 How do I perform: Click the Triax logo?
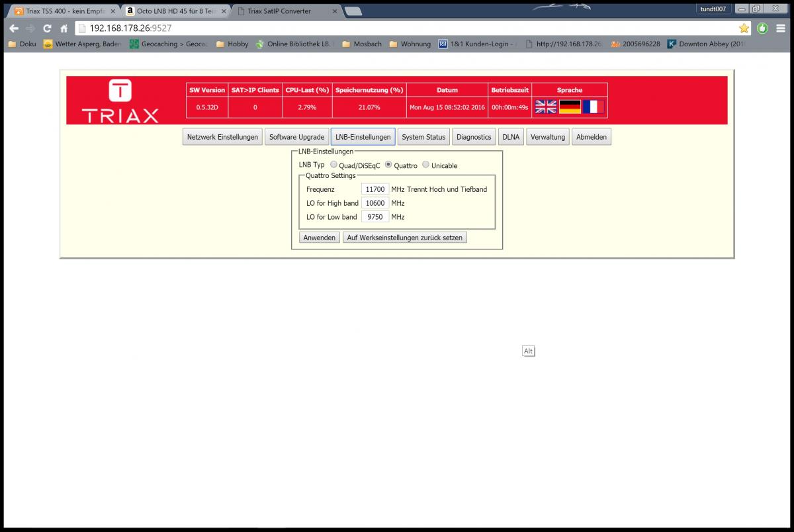click(x=120, y=101)
